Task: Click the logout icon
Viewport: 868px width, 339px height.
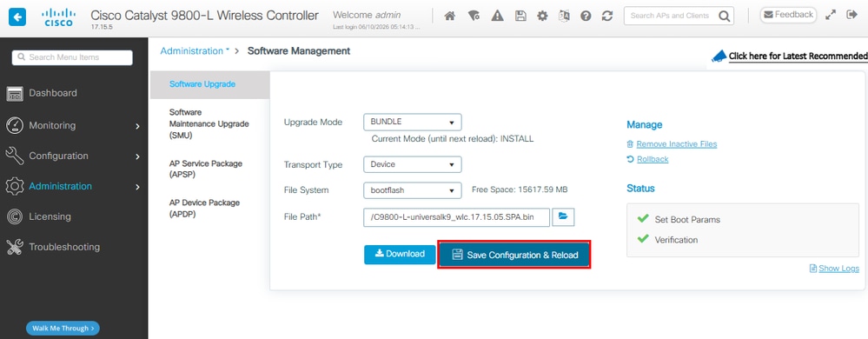Action: [x=852, y=15]
